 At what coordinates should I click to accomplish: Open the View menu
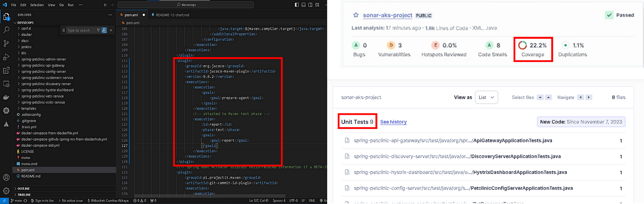pyautogui.click(x=52, y=5)
